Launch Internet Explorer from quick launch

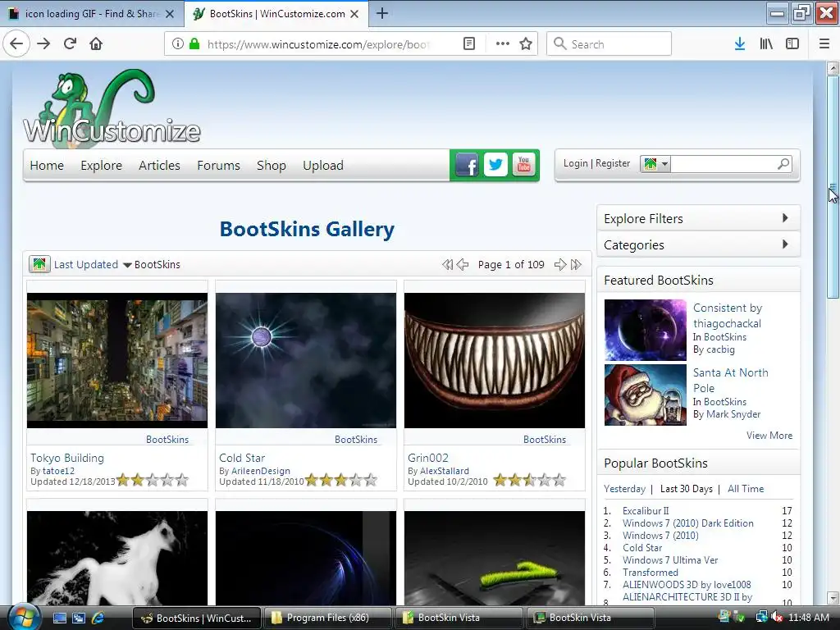point(98,618)
